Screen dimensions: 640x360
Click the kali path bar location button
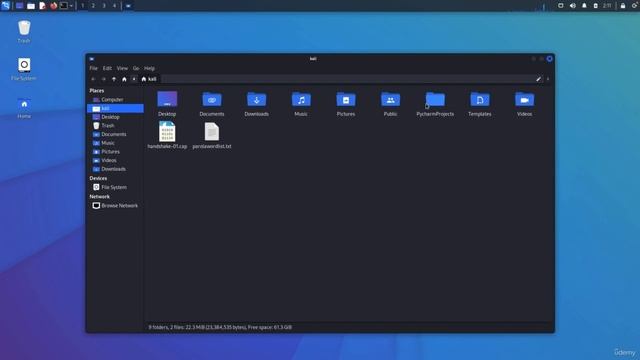(x=149, y=79)
